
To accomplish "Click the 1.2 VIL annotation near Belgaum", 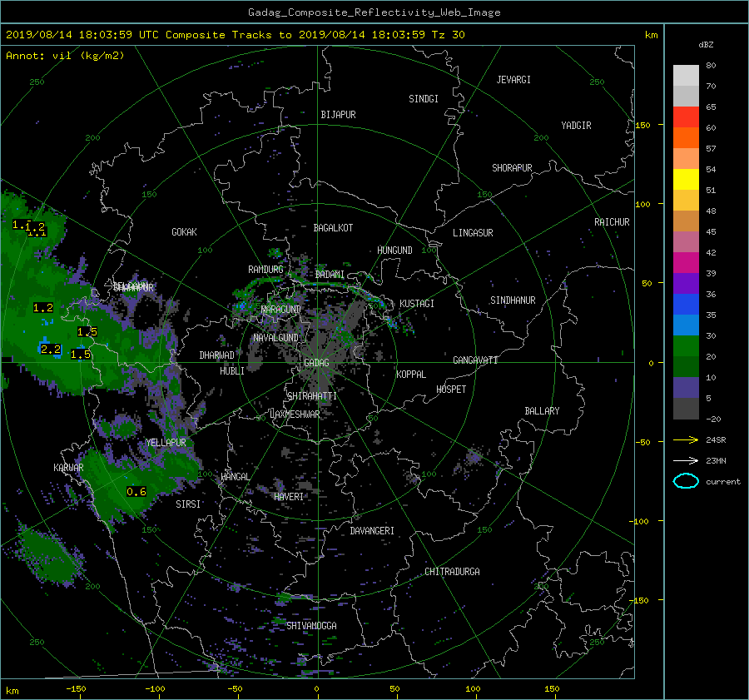I will [x=43, y=308].
